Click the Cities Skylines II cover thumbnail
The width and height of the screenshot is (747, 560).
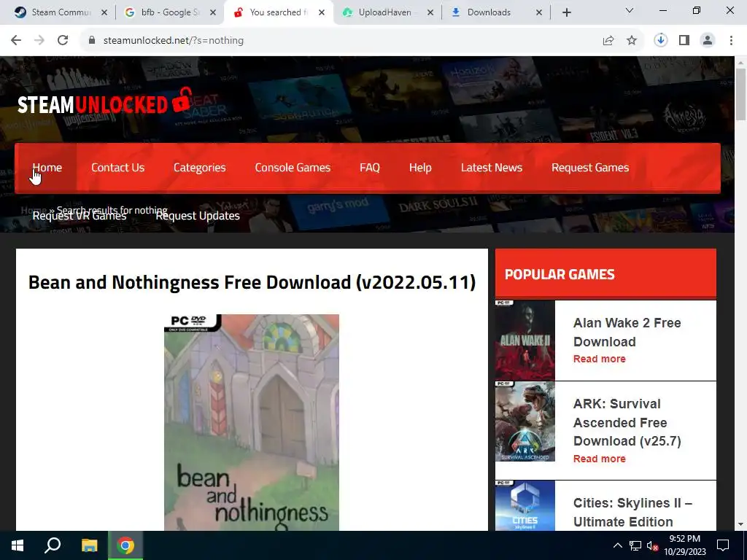[525, 505]
